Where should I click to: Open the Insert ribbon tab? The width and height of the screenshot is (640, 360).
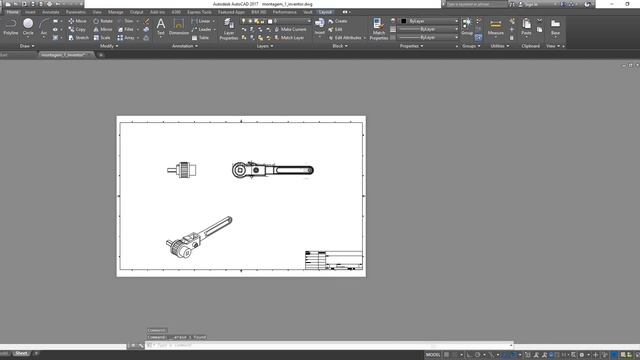click(x=30, y=12)
